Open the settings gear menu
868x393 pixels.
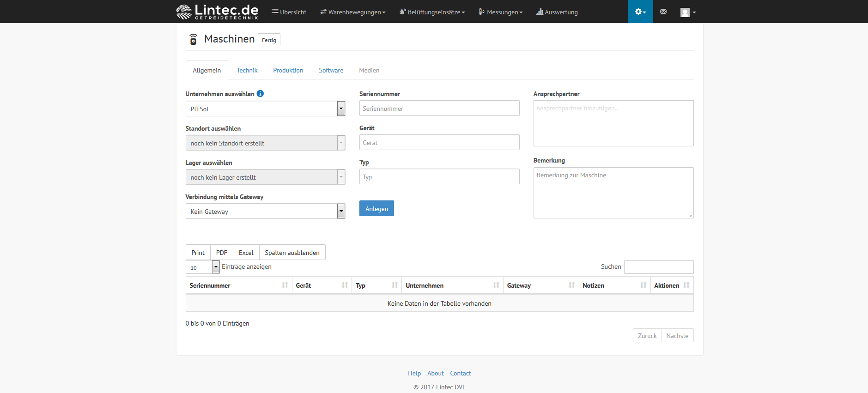pyautogui.click(x=640, y=12)
